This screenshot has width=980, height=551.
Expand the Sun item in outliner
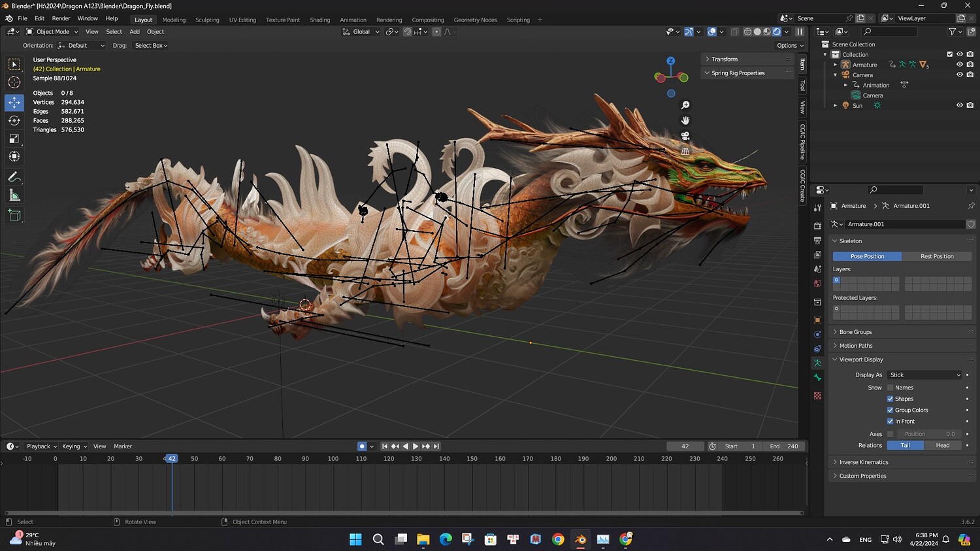click(x=835, y=105)
